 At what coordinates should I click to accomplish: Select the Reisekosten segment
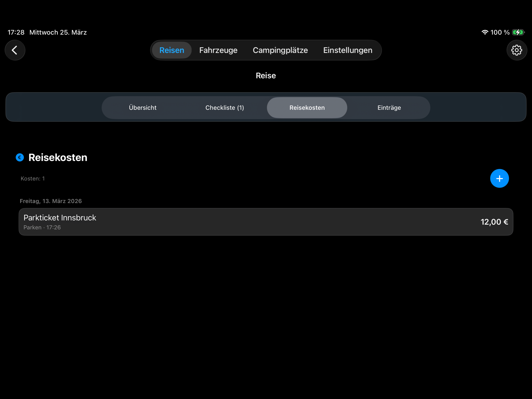(x=307, y=108)
